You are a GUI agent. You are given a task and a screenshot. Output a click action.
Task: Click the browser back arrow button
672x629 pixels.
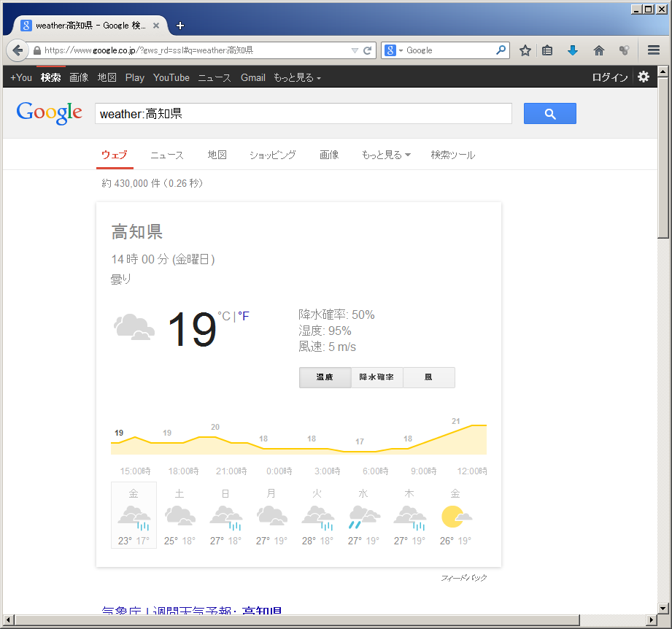[18, 50]
